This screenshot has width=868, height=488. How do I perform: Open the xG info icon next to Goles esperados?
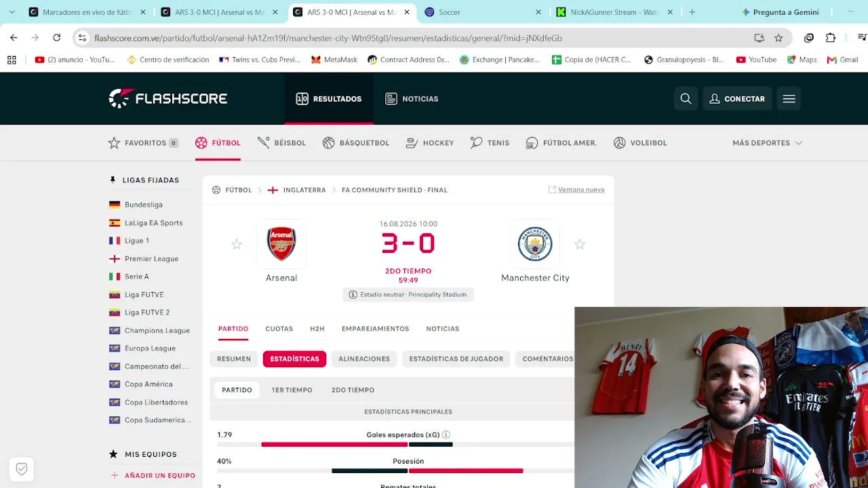tap(446, 435)
